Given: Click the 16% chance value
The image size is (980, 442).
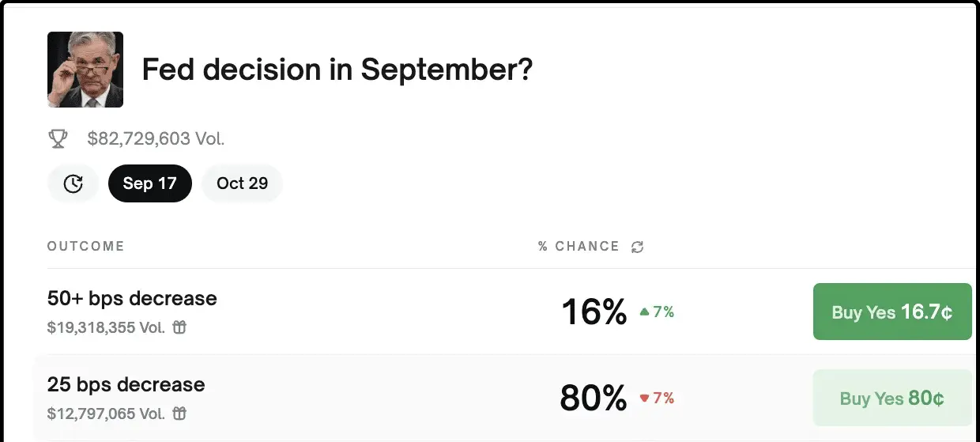Looking at the screenshot, I should (594, 312).
